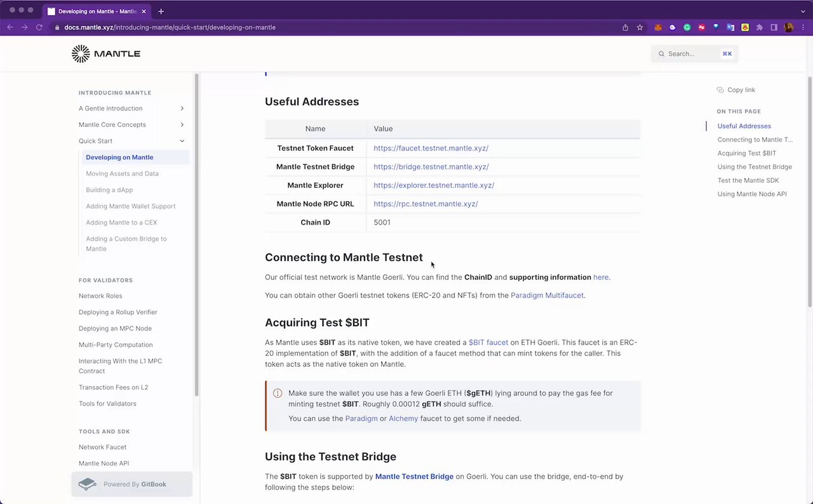The height and width of the screenshot is (504, 813).
Task: Open the tab list dropdown arrow
Action: click(x=803, y=11)
